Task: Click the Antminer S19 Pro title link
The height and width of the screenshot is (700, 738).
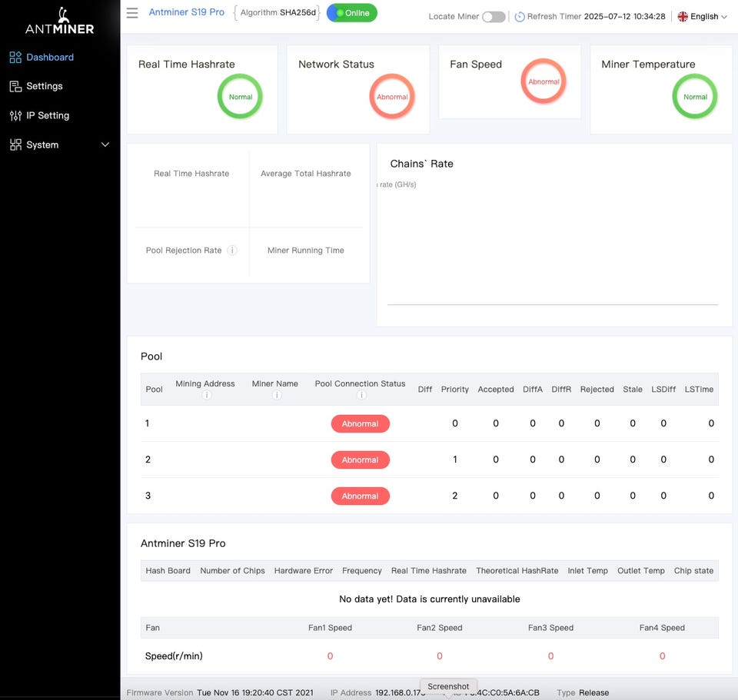Action: [187, 13]
